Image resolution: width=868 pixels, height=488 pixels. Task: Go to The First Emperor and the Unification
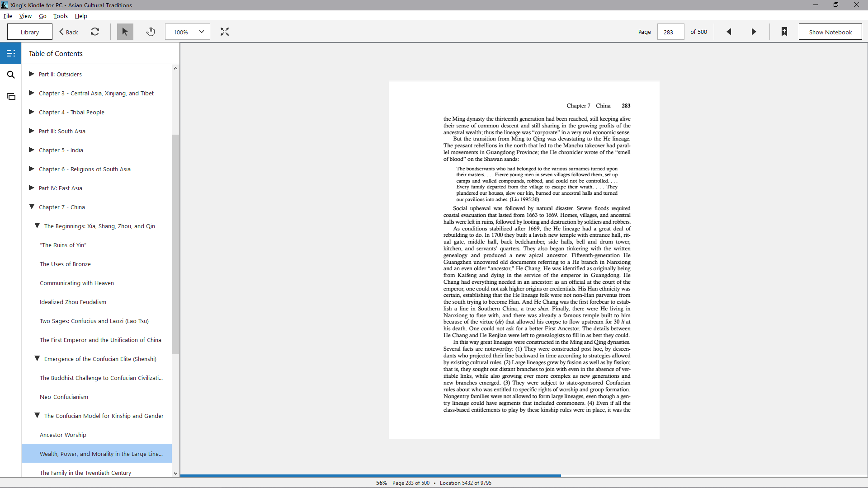(x=100, y=340)
